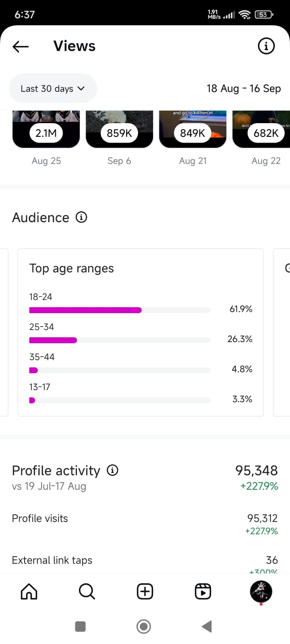Viewport: 290px width, 644px height.
Task: Select the External link taps row
Action: pyautogui.click(x=145, y=561)
